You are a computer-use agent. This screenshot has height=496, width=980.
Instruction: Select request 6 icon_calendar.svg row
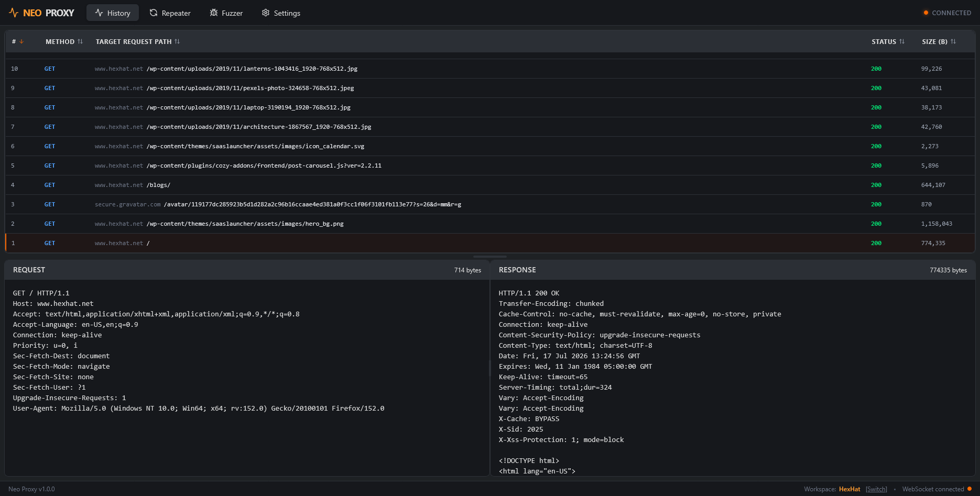pos(490,146)
